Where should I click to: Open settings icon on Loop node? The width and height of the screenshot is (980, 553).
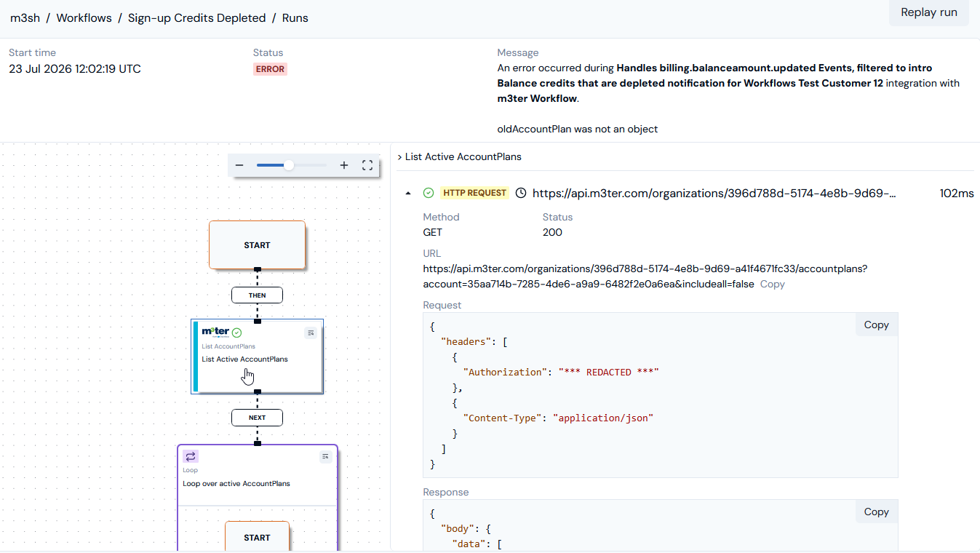pos(325,456)
